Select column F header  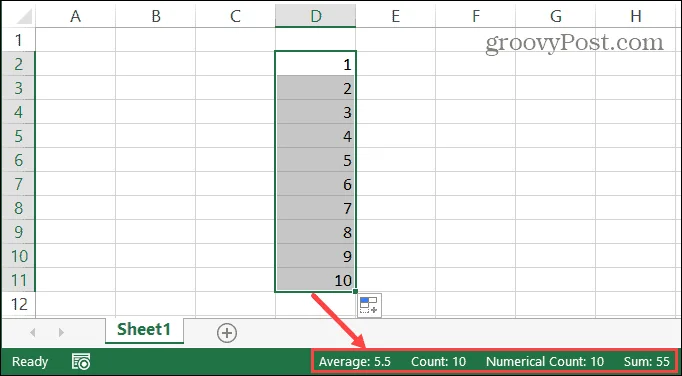coord(475,16)
